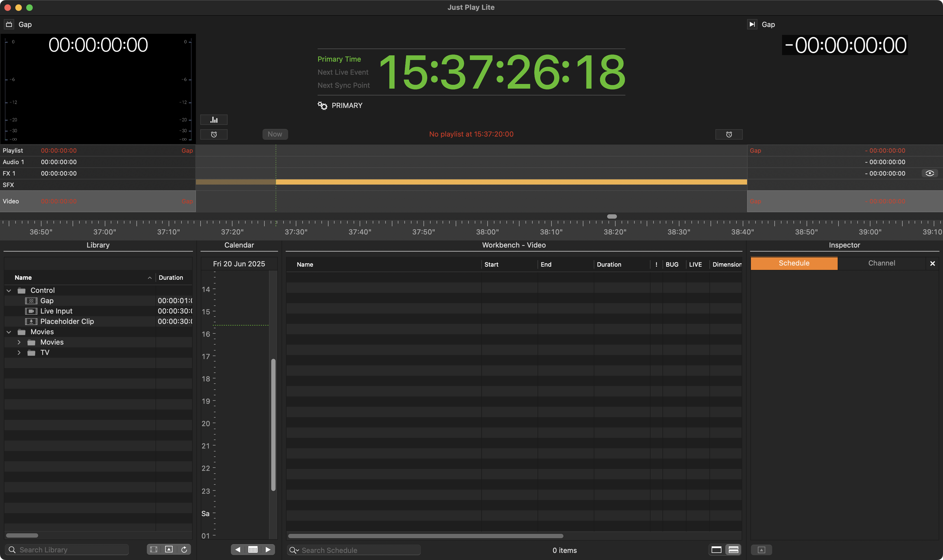Screen dimensions: 943x560
Task: Focus the Search Schedule field
Action: point(354,550)
